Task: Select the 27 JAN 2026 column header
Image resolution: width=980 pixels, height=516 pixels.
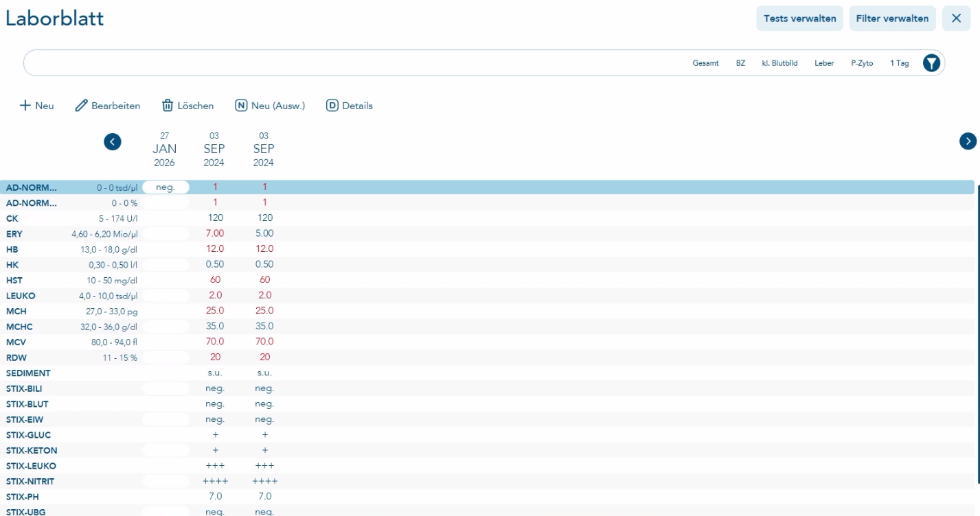Action: 165,149
